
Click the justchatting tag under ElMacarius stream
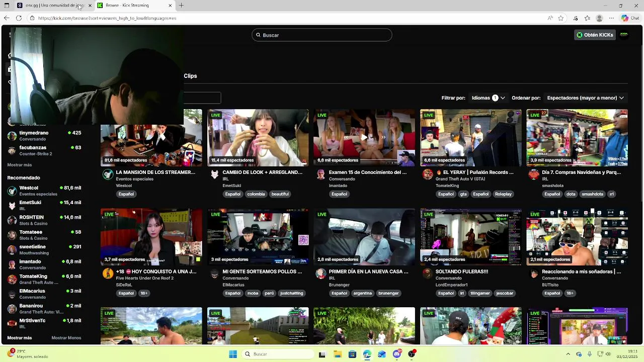point(292,293)
